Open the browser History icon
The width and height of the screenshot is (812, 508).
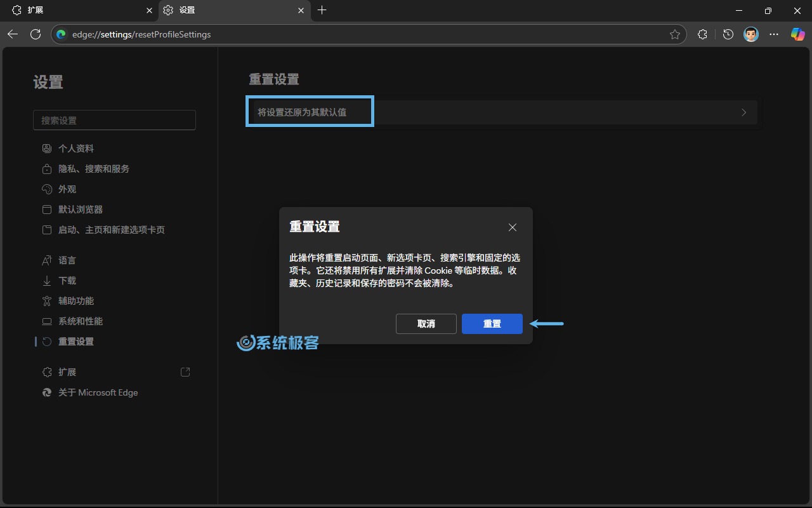[728, 34]
